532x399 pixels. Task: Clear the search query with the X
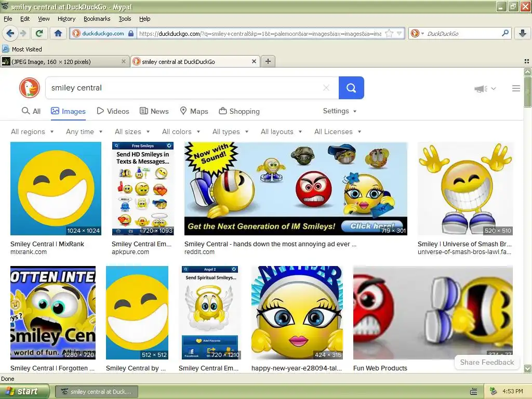[x=326, y=88]
